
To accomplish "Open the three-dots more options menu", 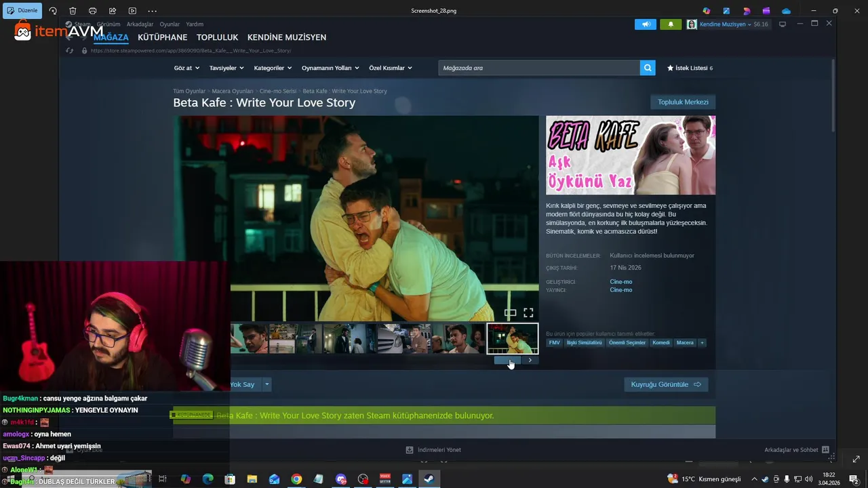I will point(152,11).
